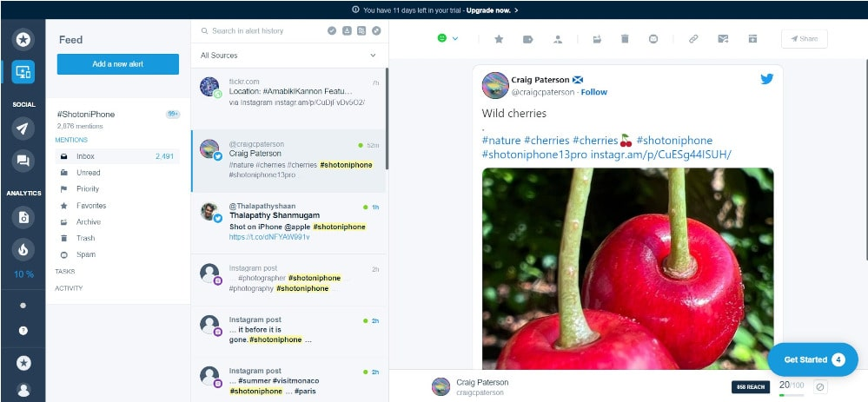
Task: Click the compass icon beside search
Action: 376,31
